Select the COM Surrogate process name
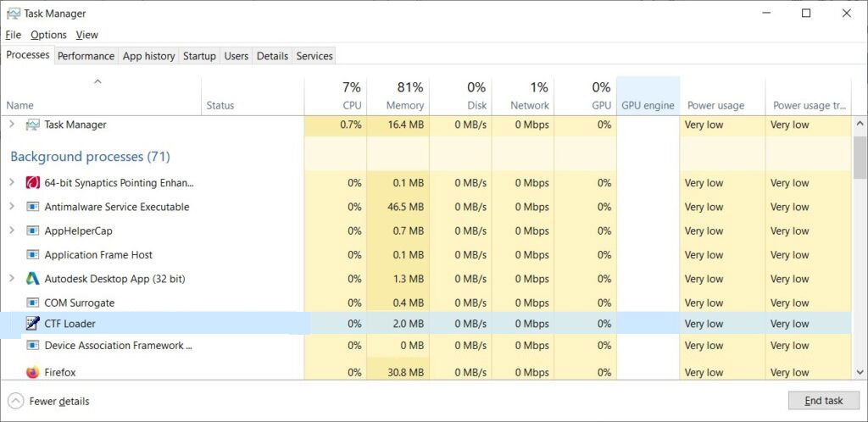Viewport: 868px width, 422px height. tap(80, 303)
